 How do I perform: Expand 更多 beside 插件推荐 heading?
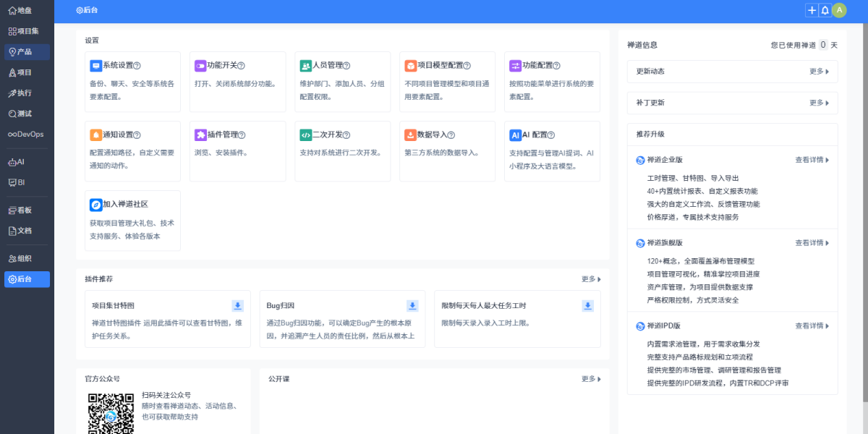[591, 279]
